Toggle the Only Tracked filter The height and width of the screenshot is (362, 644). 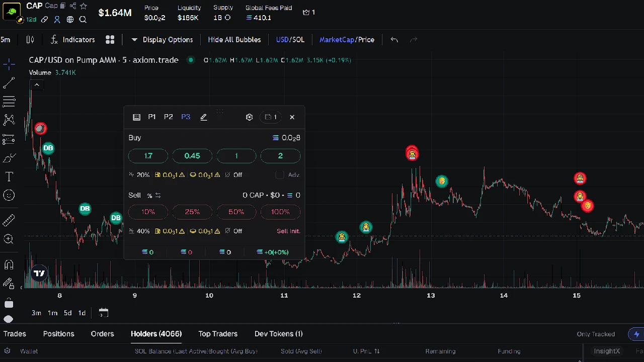tap(596, 334)
